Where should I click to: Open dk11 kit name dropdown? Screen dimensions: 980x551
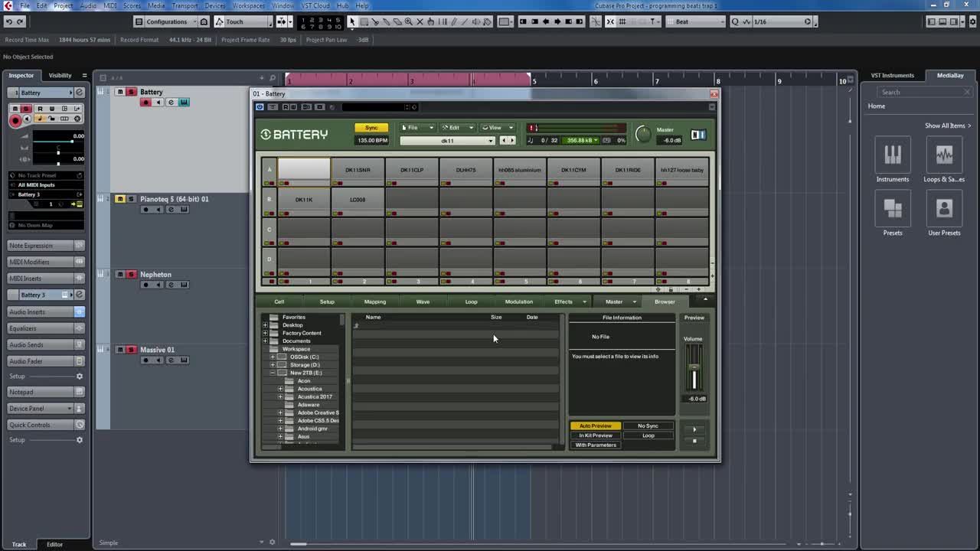coord(448,141)
